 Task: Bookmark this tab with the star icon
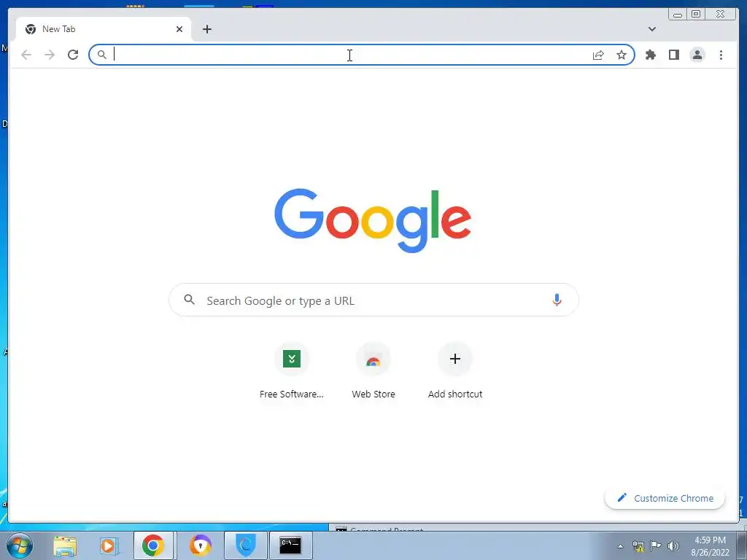pyautogui.click(x=622, y=55)
